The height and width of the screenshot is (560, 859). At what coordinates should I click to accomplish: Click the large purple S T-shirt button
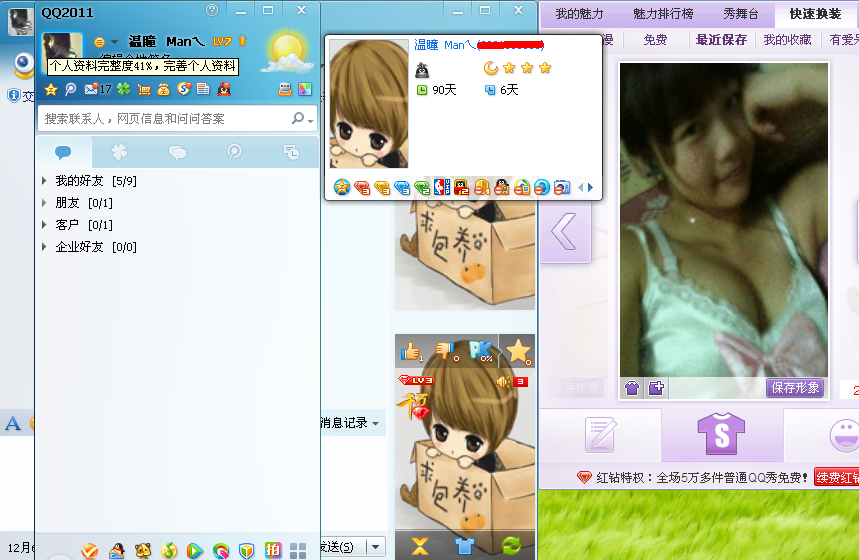tap(721, 433)
